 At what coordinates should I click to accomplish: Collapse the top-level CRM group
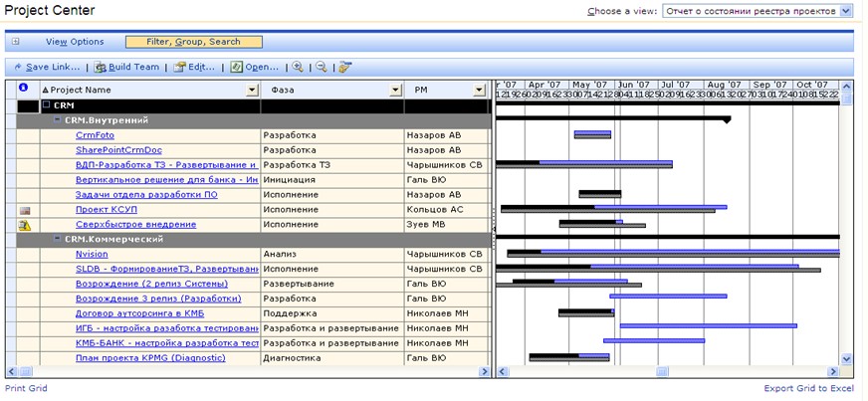click(x=47, y=104)
